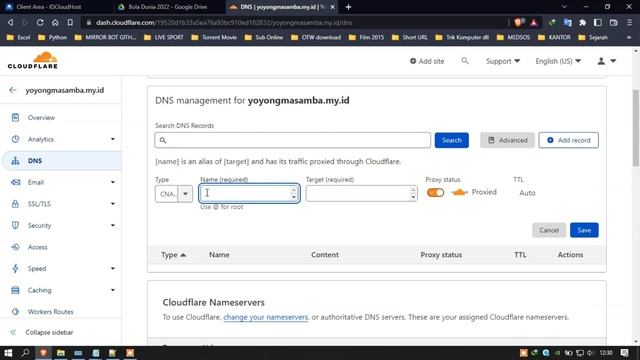Click the blue Search button

(x=451, y=140)
